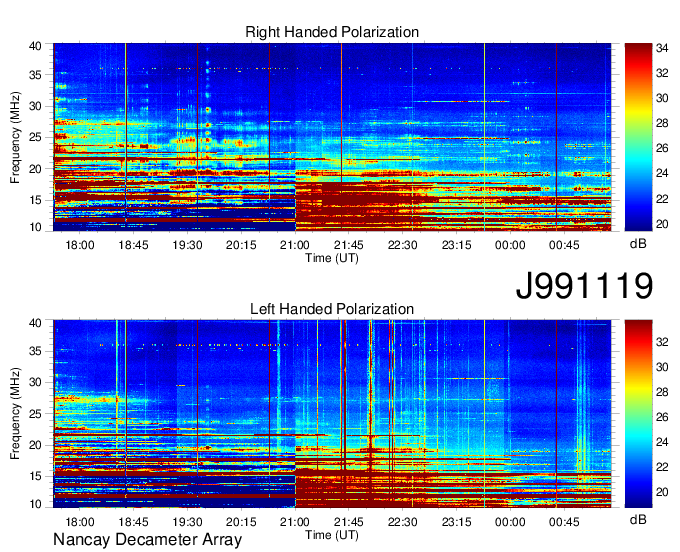Click the J991119 observation label
The width and height of the screenshot is (680, 552).
click(584, 286)
